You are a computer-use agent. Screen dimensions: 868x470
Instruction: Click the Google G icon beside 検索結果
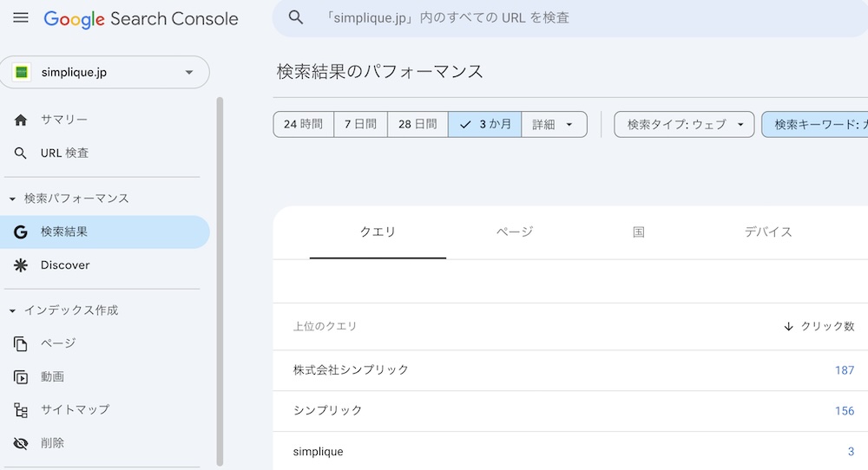[21, 232]
